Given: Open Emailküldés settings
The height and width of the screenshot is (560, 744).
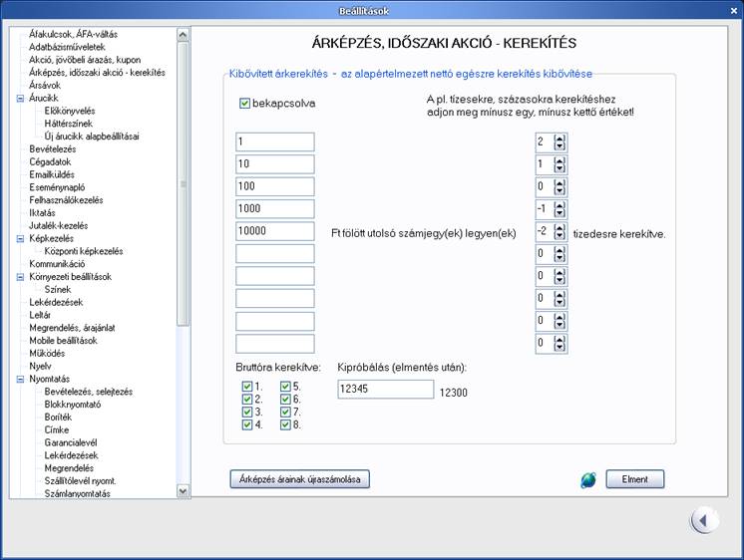Looking at the screenshot, I should point(52,175).
